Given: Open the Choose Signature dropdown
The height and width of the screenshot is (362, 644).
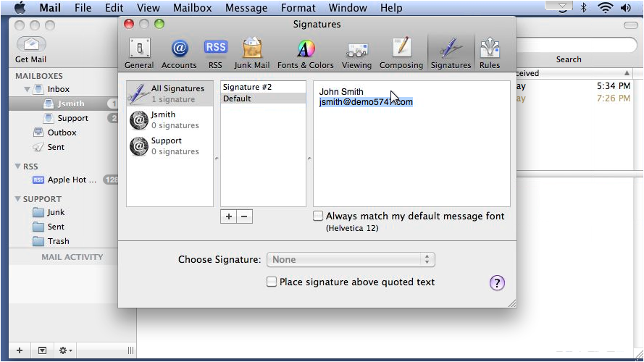Looking at the screenshot, I should pos(351,259).
